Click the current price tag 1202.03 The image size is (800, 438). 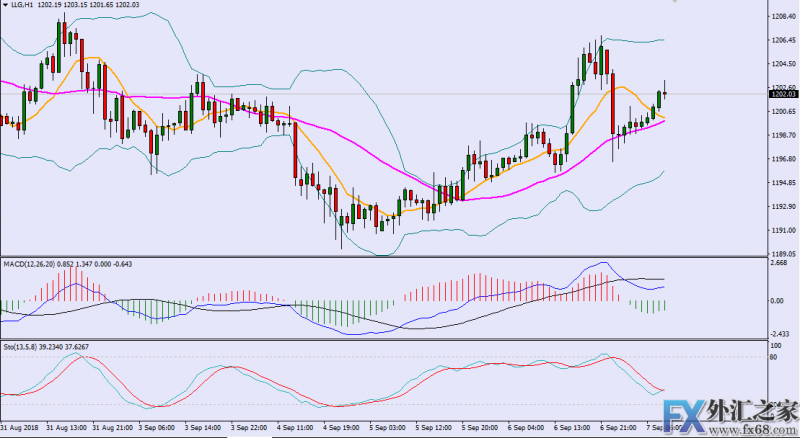point(781,94)
